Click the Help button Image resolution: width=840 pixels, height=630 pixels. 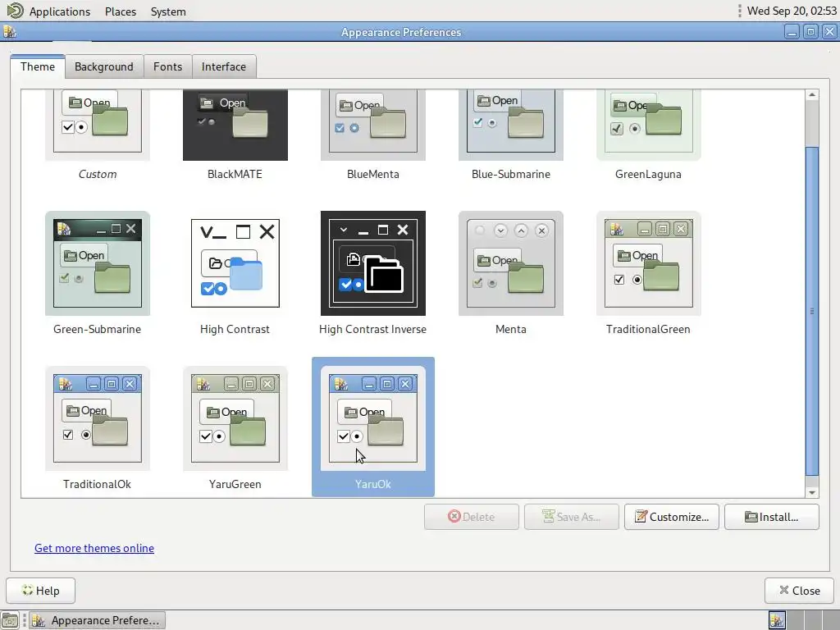click(41, 591)
